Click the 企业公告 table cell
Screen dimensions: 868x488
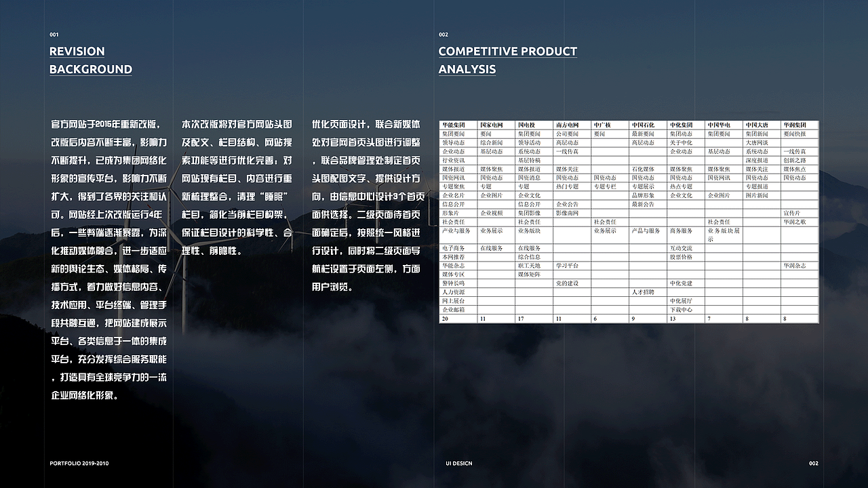(572, 204)
